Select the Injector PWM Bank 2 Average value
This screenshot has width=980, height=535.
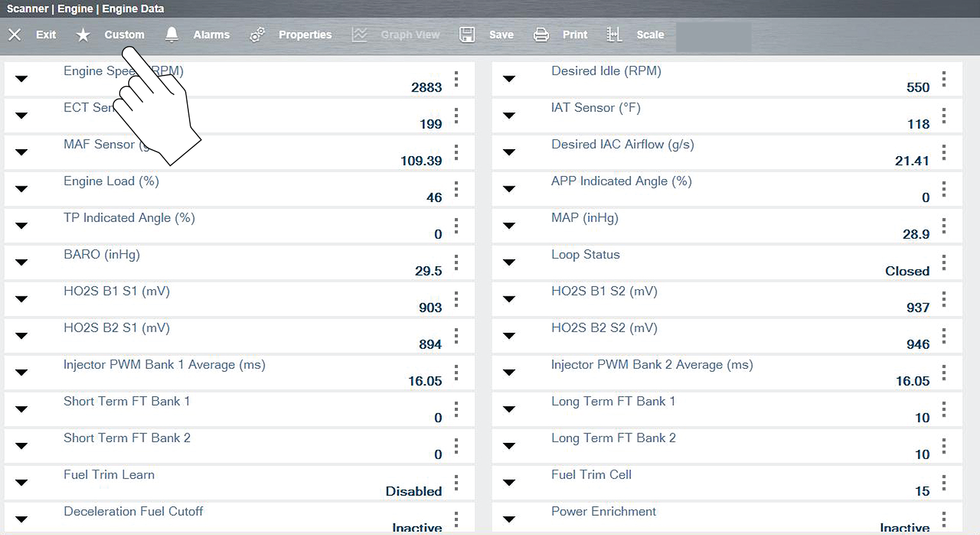(x=912, y=381)
